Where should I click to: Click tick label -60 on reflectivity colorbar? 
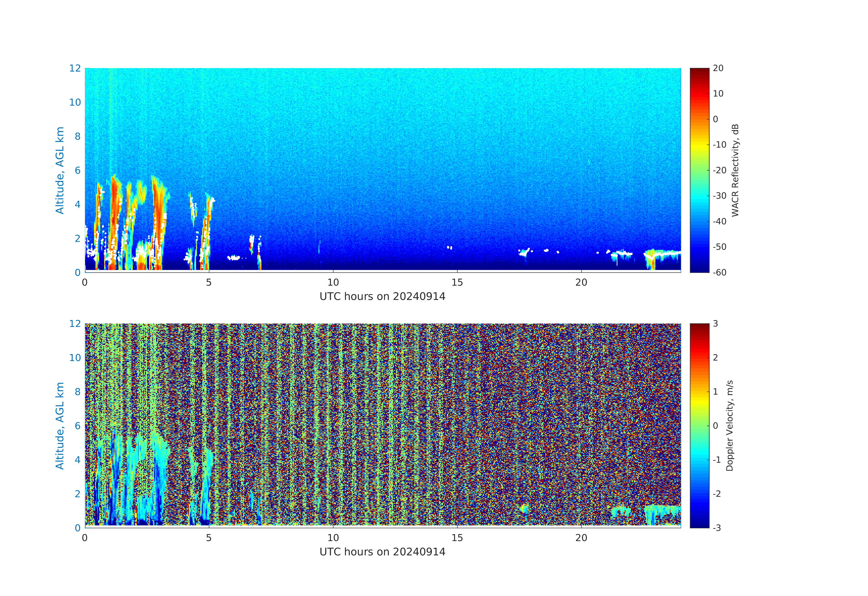click(719, 272)
